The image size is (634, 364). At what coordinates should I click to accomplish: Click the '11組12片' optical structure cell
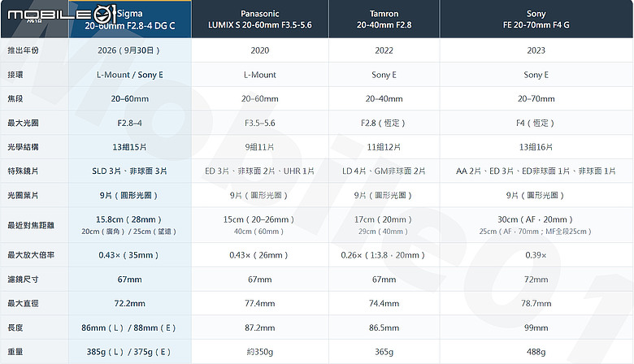384,147
